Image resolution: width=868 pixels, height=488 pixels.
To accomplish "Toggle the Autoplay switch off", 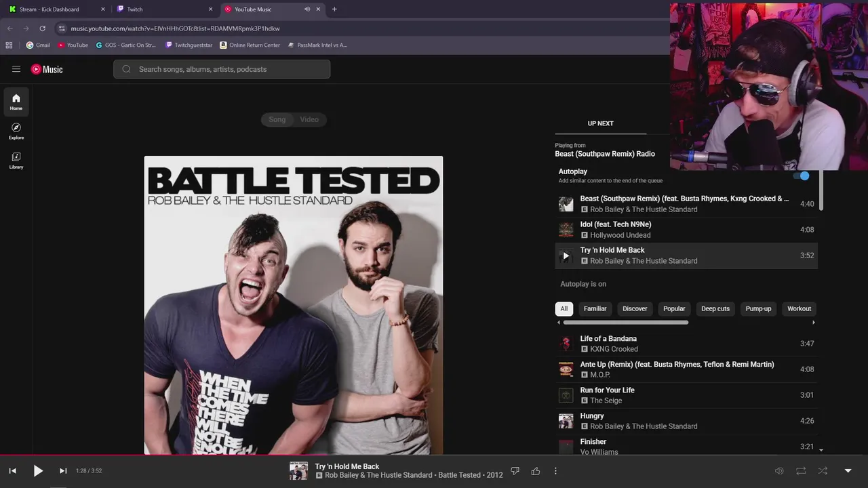I will pos(802,176).
